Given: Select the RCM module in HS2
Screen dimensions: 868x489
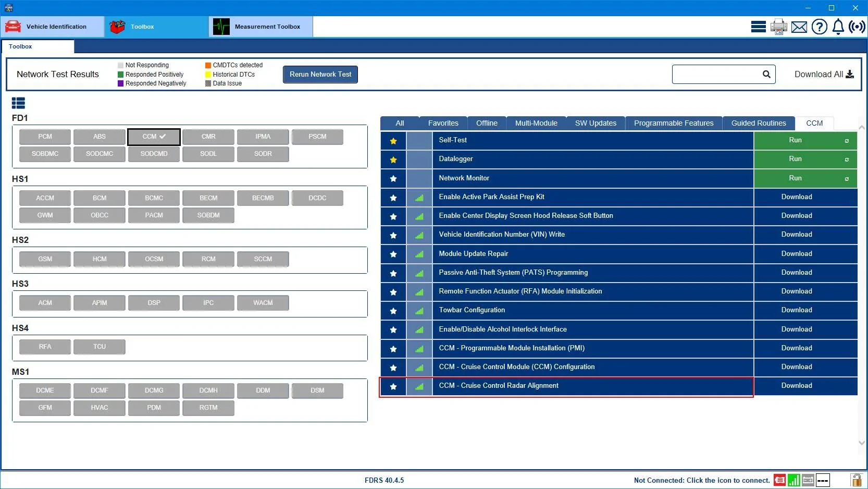Looking at the screenshot, I should pos(208,259).
